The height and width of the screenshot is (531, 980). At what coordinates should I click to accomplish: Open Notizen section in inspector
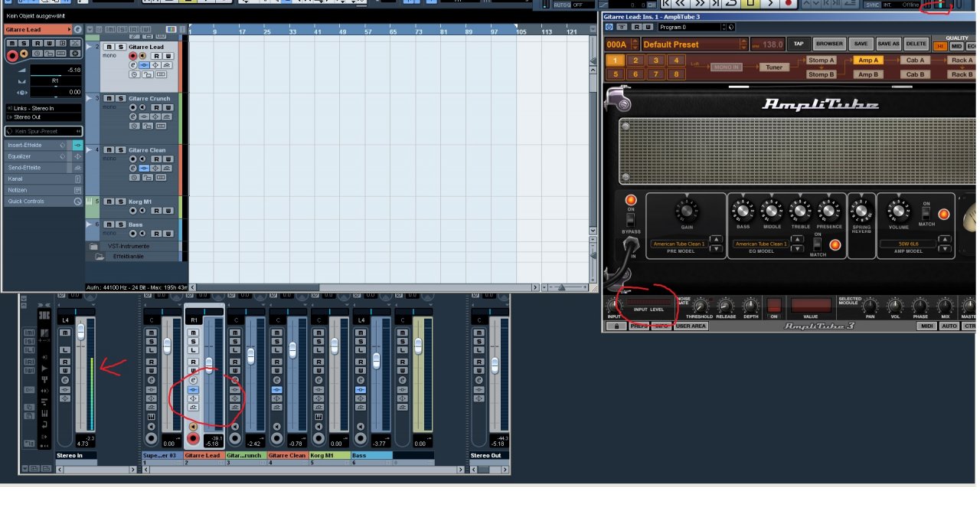tap(43, 190)
